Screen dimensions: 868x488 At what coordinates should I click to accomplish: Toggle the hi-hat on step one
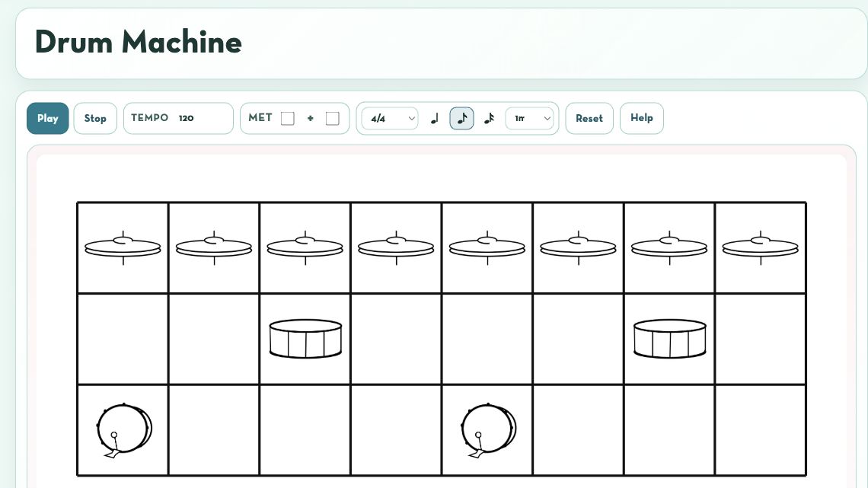(123, 248)
